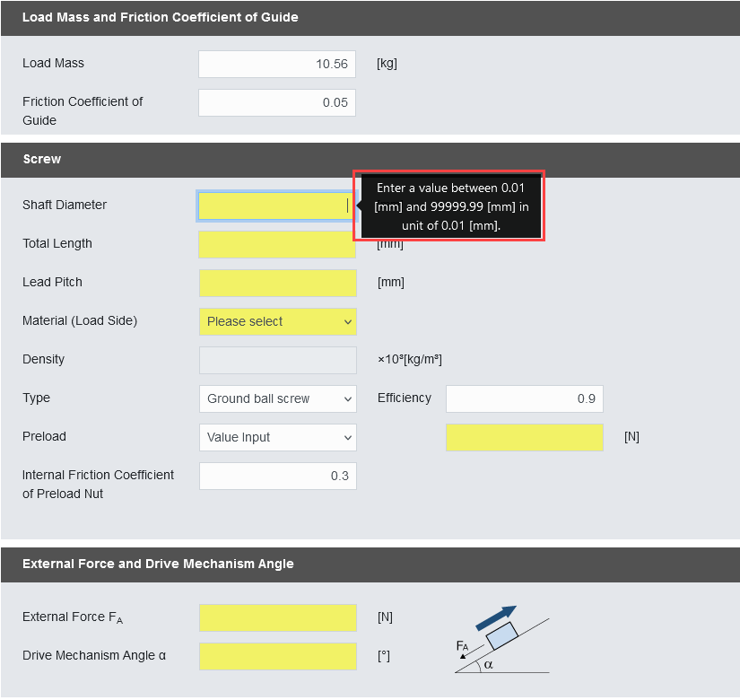Click the [°] angle unit label
740x700 pixels.
point(384,656)
